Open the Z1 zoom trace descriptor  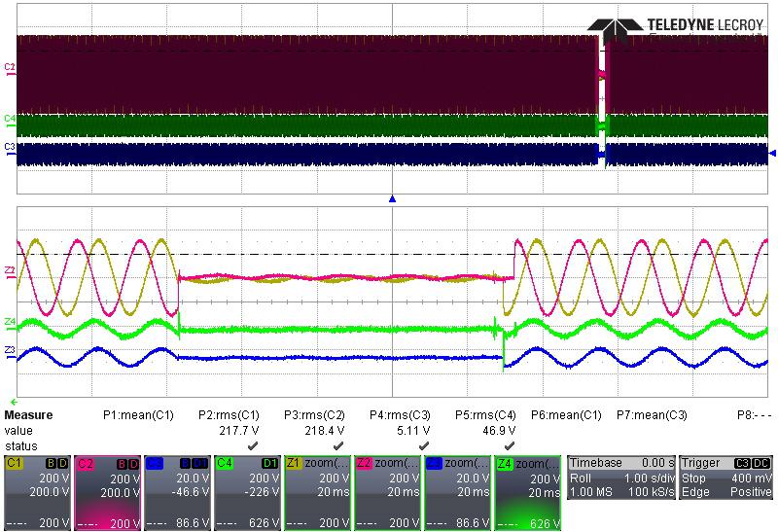pyautogui.click(x=316, y=491)
